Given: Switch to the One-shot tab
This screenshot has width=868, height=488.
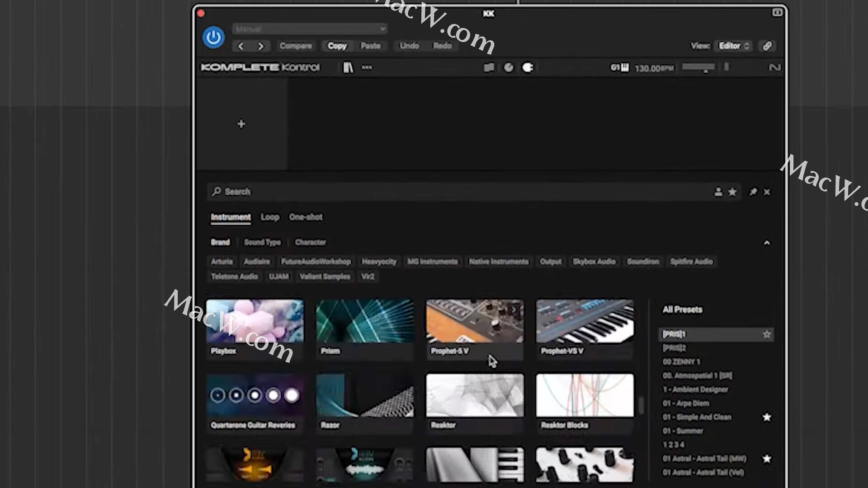Looking at the screenshot, I should [306, 217].
